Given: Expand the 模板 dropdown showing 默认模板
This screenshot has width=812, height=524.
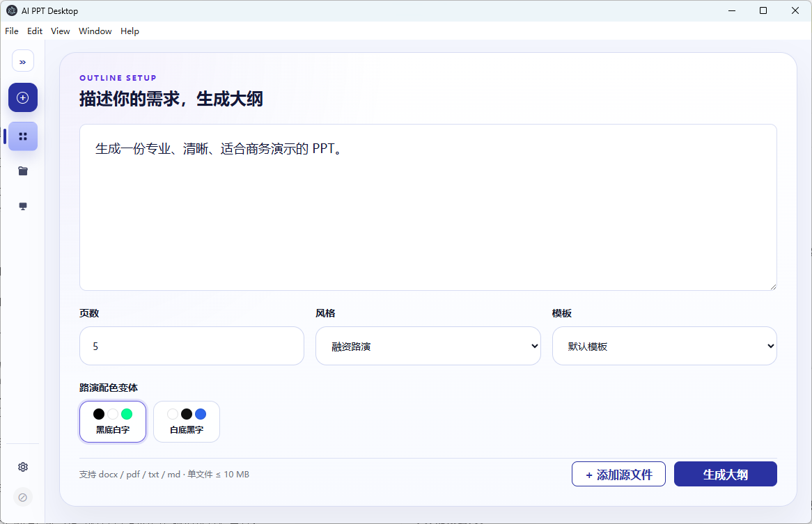Looking at the screenshot, I should click(x=664, y=346).
